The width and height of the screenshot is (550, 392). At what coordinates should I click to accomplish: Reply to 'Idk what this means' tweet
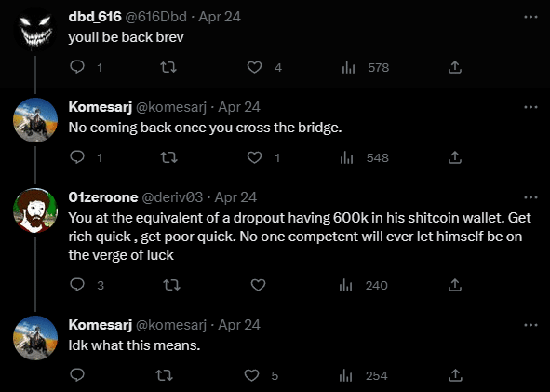(77, 375)
